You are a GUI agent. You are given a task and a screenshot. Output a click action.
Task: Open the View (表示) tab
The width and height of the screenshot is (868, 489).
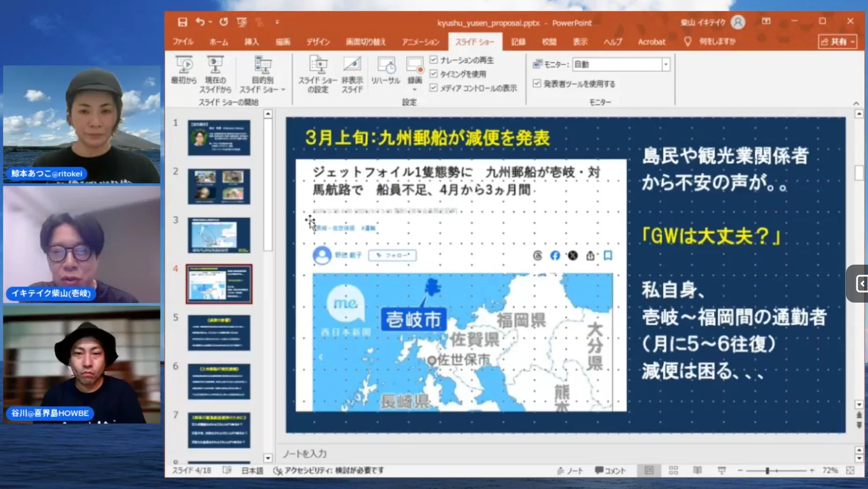coord(580,42)
